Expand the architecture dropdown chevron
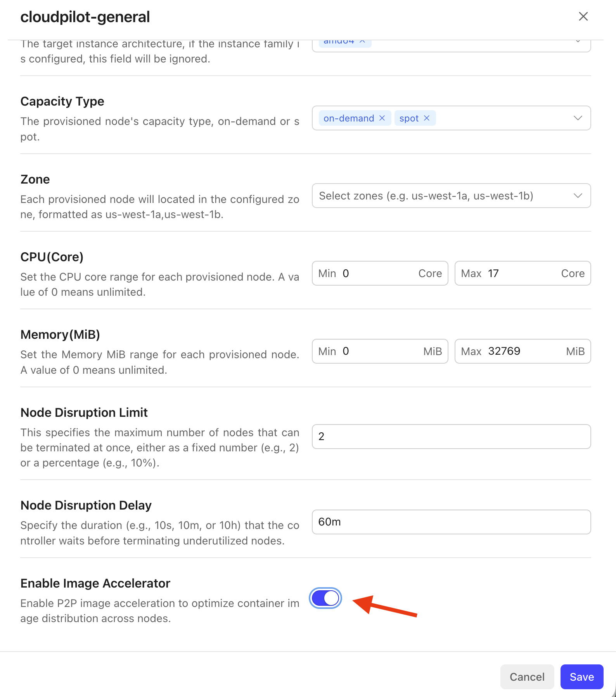This screenshot has width=616, height=697. tap(578, 42)
